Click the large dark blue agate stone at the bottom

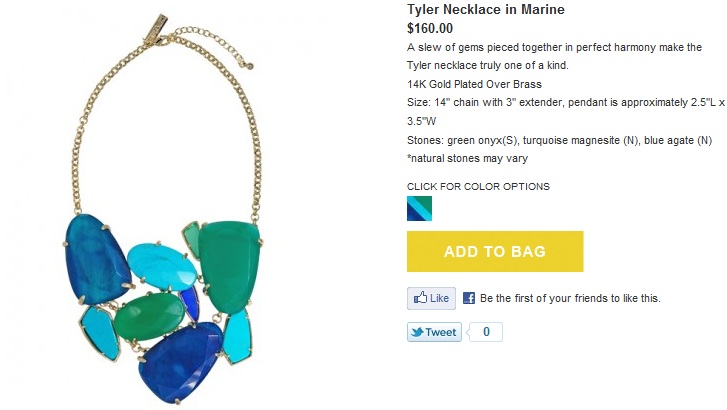[181, 362]
